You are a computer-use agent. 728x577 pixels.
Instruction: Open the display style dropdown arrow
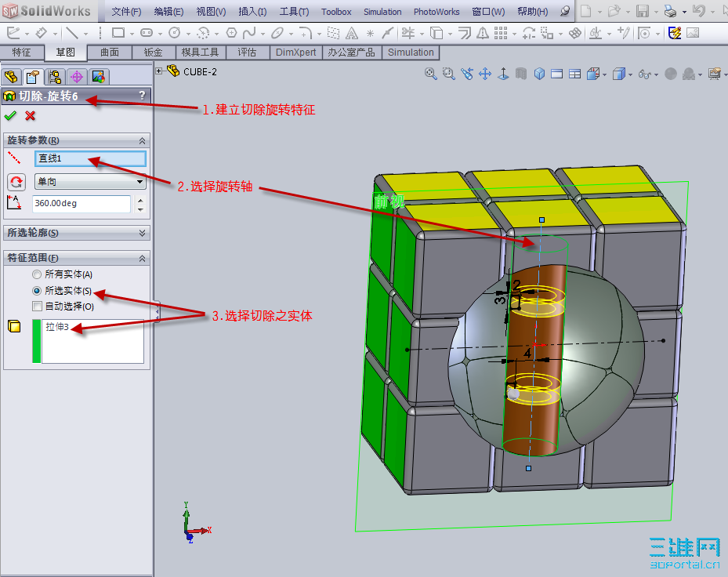tap(630, 74)
